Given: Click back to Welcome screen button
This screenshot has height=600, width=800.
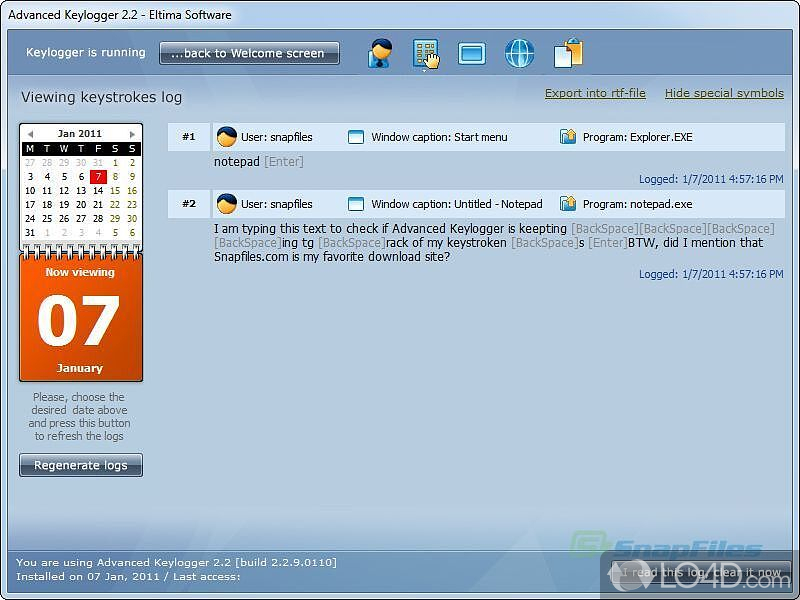Looking at the screenshot, I should [249, 53].
